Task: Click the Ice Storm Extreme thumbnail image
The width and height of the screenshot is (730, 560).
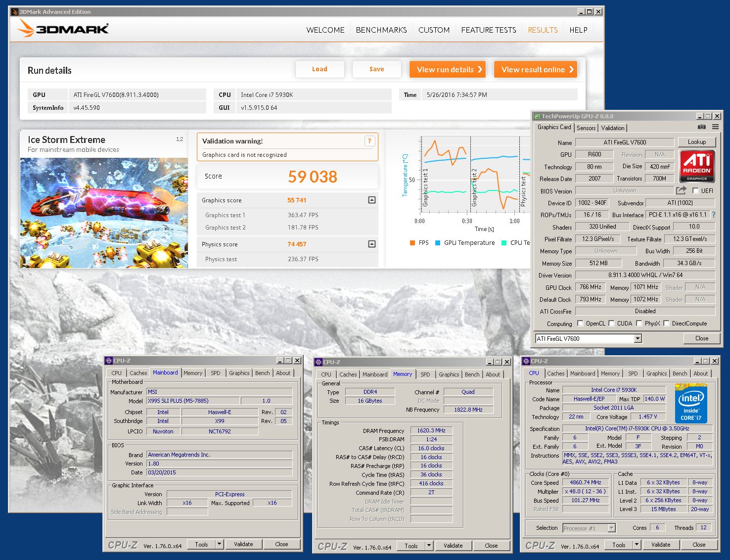Action: tap(104, 213)
